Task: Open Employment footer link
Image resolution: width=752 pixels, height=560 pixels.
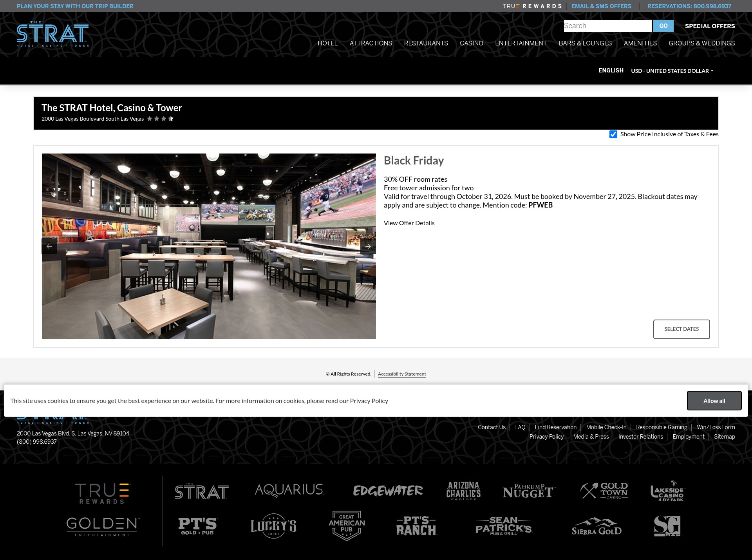Action: (x=689, y=437)
